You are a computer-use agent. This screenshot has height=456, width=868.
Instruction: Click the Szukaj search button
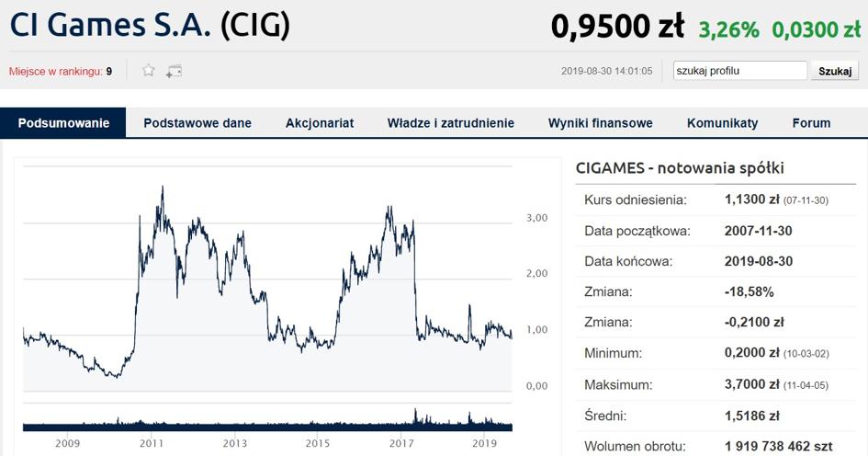point(835,71)
